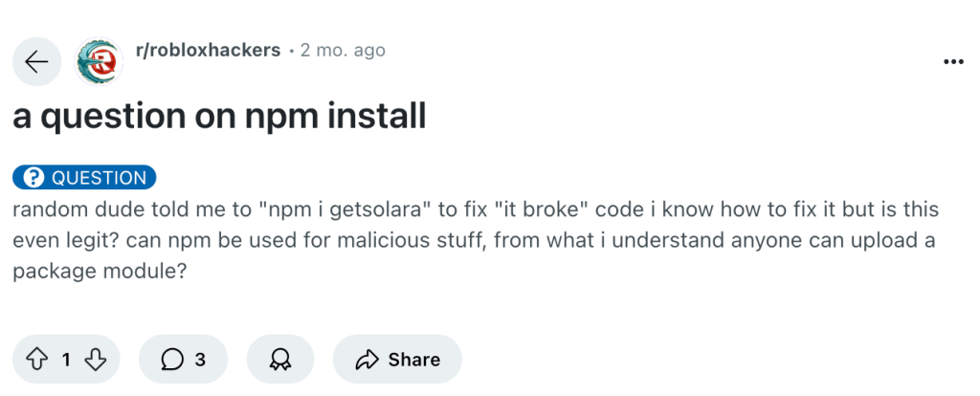Click the 'a question on npm install' title
Image resolution: width=980 pixels, height=396 pixels.
click(x=219, y=118)
